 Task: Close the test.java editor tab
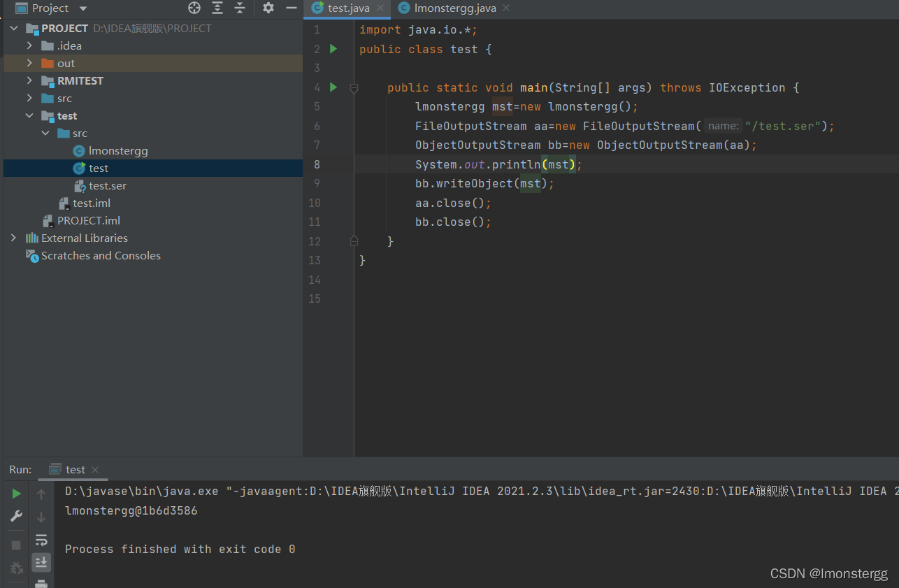pyautogui.click(x=380, y=8)
